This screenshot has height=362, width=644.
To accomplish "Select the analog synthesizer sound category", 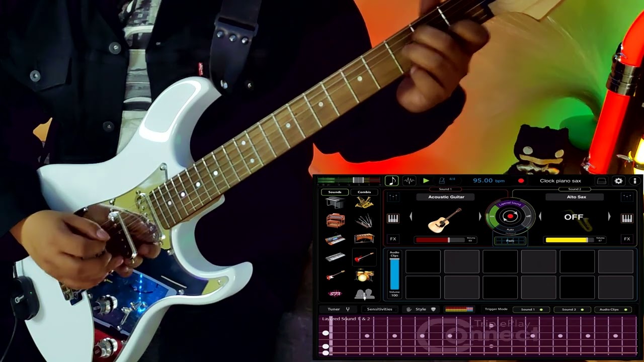I will point(335,239).
